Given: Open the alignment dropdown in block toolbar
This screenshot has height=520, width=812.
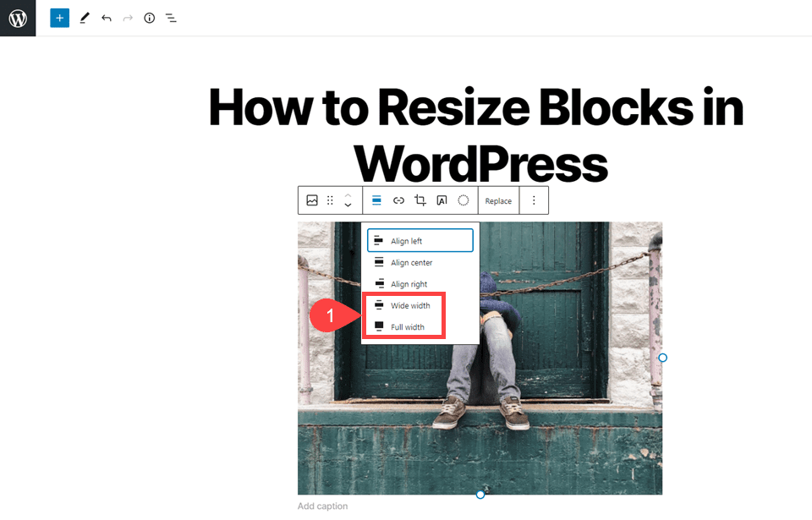Looking at the screenshot, I should point(376,200).
